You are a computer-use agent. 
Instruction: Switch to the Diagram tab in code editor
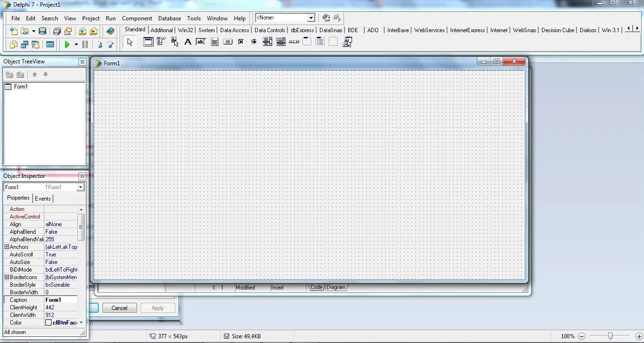335,287
